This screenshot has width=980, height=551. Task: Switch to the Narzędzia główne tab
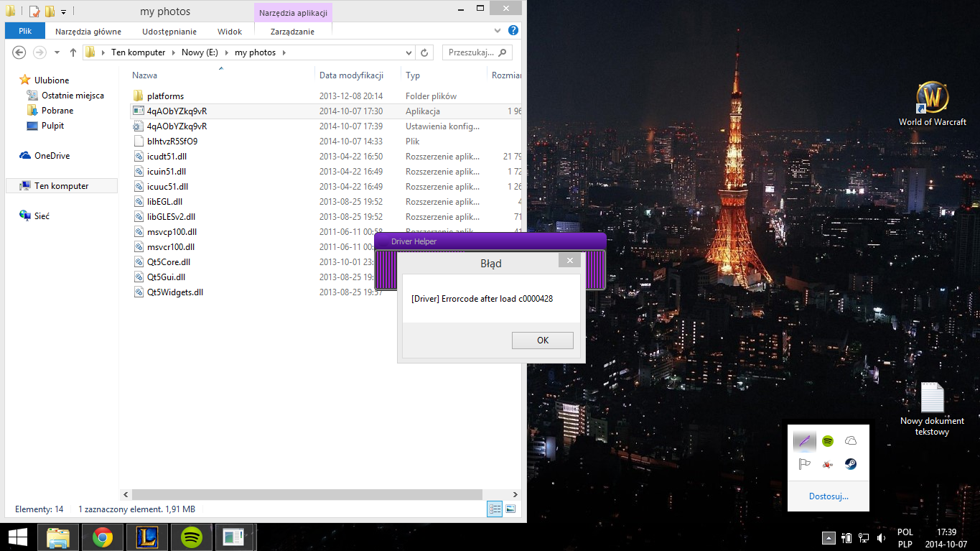[88, 31]
